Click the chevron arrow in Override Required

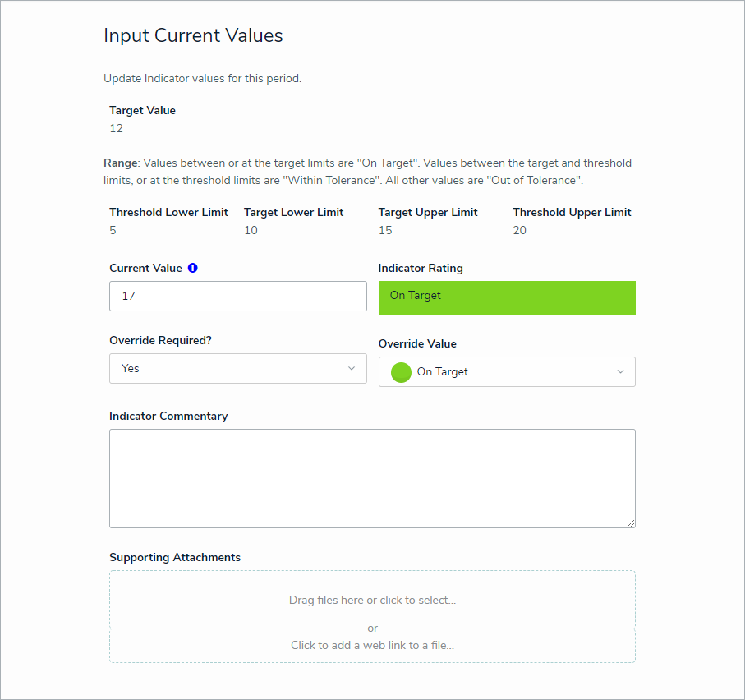(352, 369)
